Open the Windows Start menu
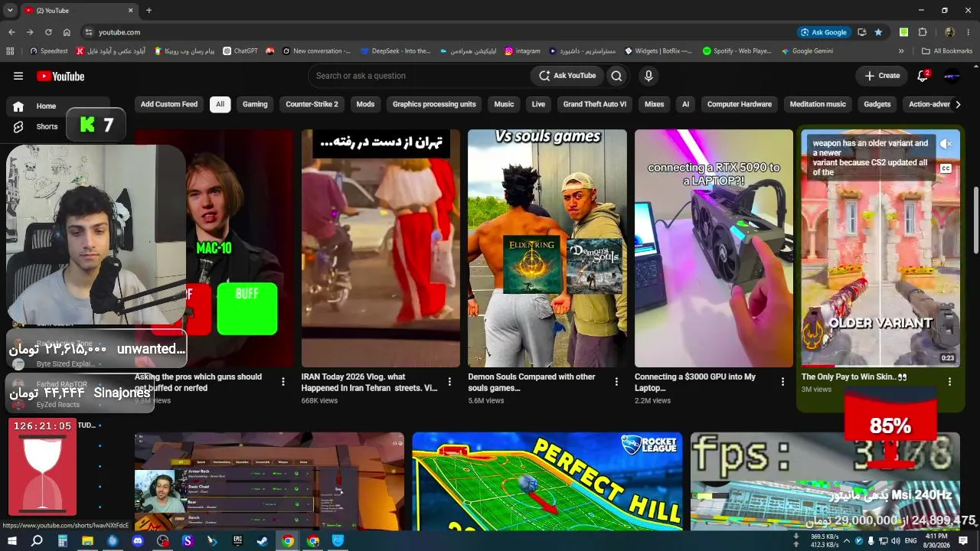Screen dimensions: 980x551 point(12,541)
